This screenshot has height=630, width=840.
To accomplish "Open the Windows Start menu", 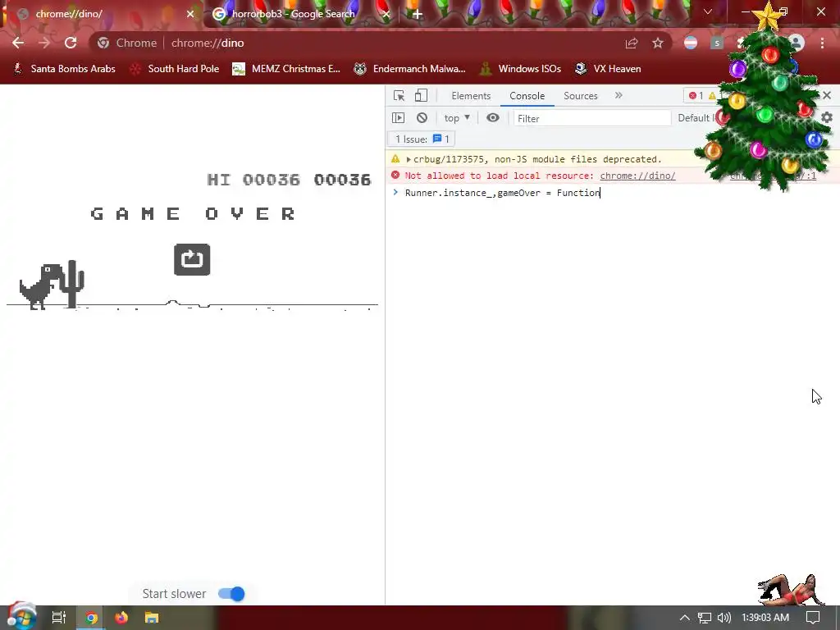I will 21,618.
